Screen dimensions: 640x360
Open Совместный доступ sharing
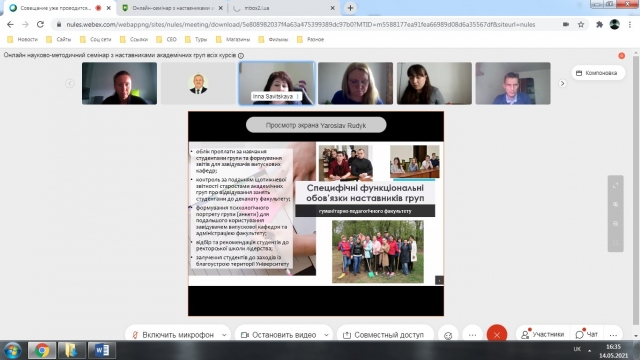point(385,335)
